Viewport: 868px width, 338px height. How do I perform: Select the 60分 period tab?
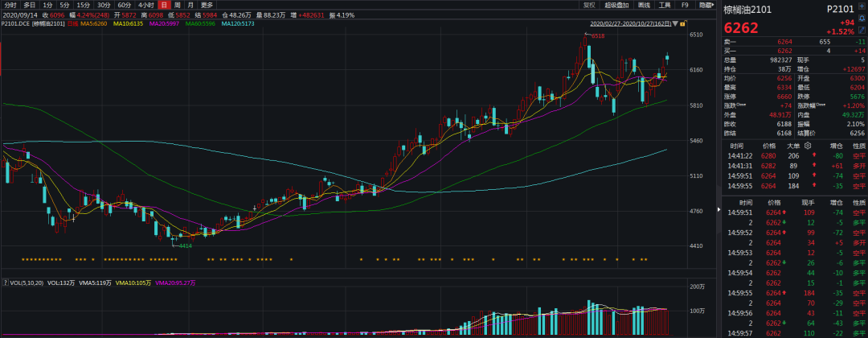124,5
